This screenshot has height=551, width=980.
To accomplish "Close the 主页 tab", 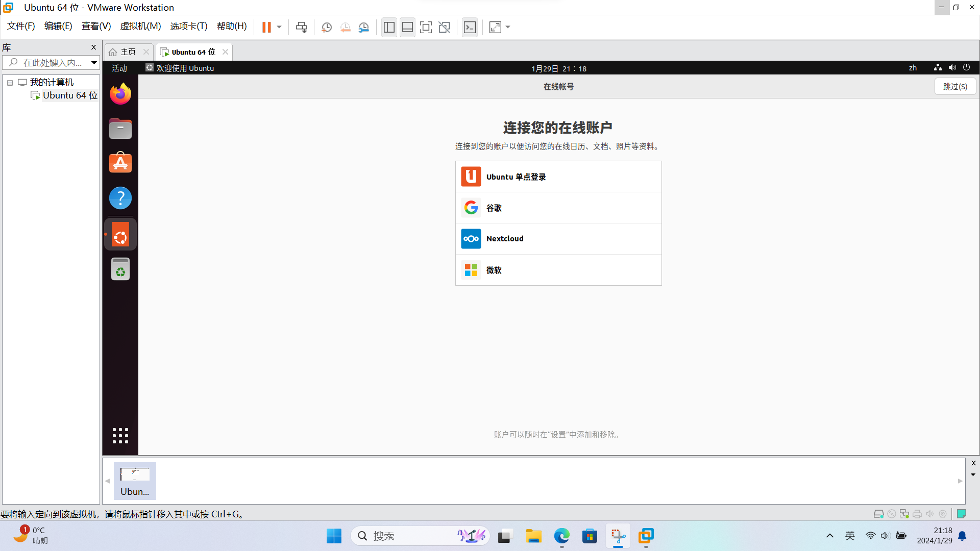I will [146, 52].
